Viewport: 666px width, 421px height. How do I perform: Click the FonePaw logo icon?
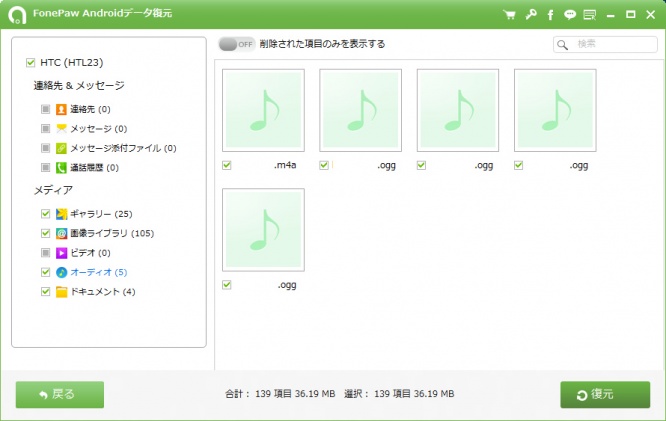(17, 14)
